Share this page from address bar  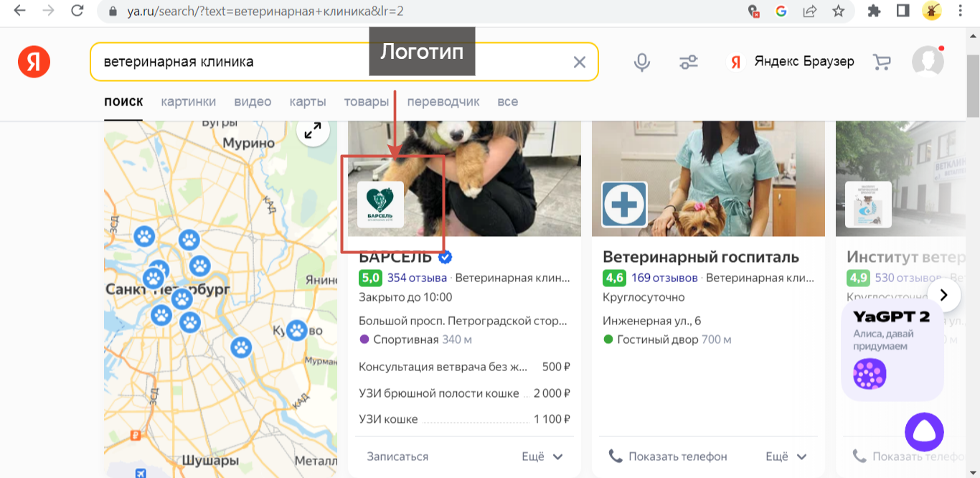coord(810,11)
